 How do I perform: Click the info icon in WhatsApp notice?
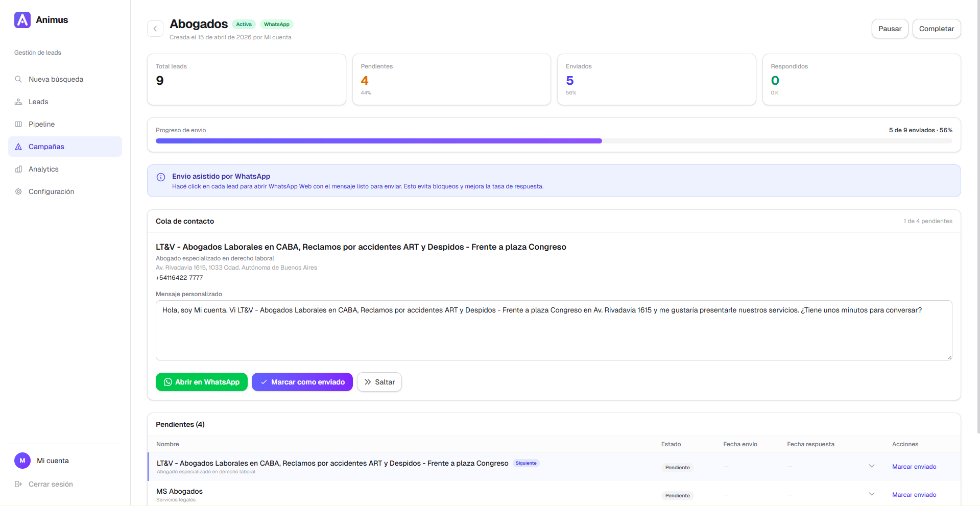[161, 177]
